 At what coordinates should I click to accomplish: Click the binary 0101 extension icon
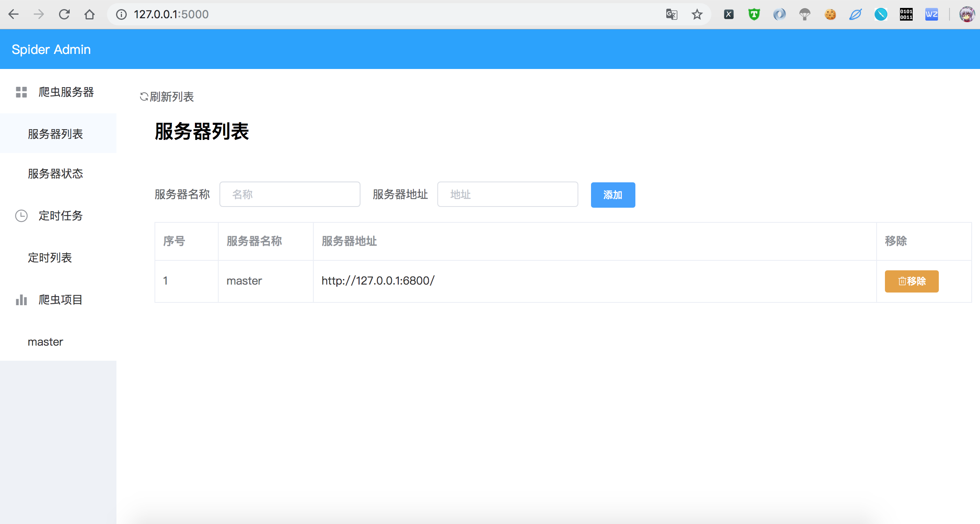[x=906, y=15]
